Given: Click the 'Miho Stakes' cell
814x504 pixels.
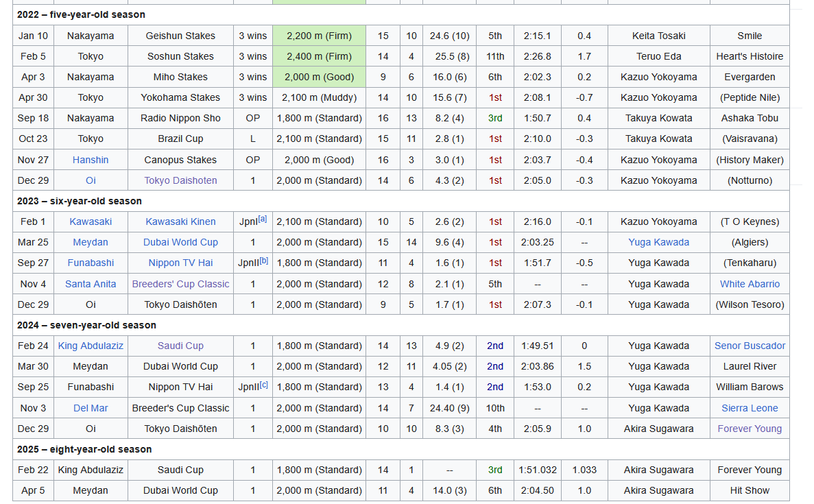Looking at the screenshot, I should tap(180, 77).
